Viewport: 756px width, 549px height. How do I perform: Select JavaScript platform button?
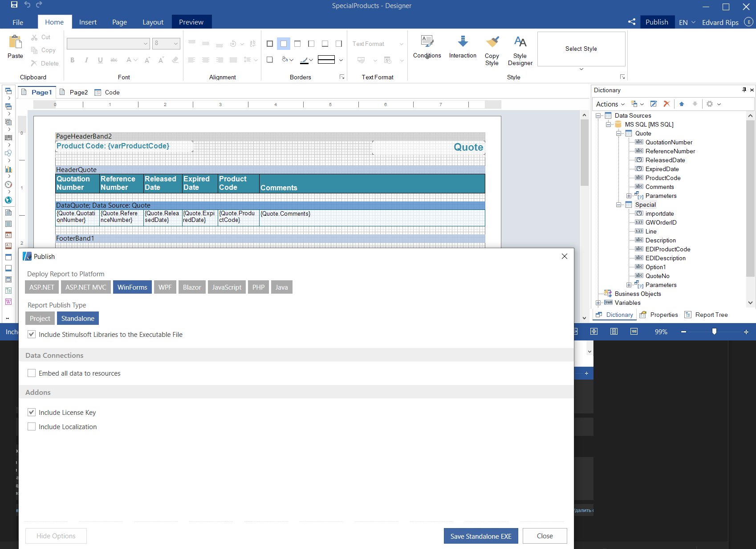(x=227, y=287)
